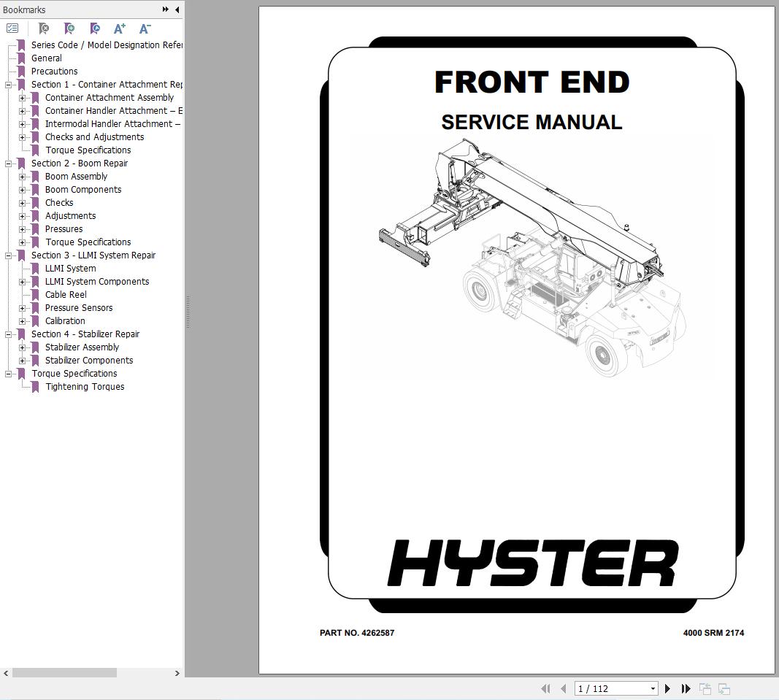779x700 pixels.
Task: Collapse the Bookmarks panel arrow
Action: (177, 9)
